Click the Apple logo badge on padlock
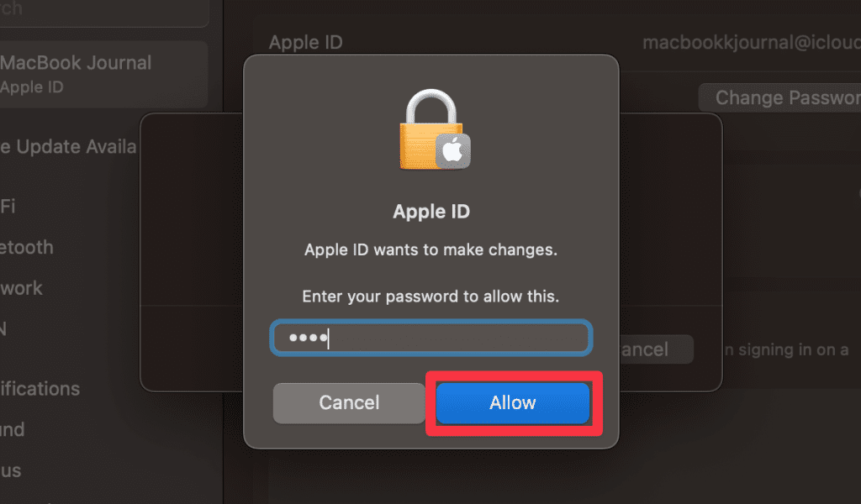Screen dimensions: 861x504 [x=453, y=151]
